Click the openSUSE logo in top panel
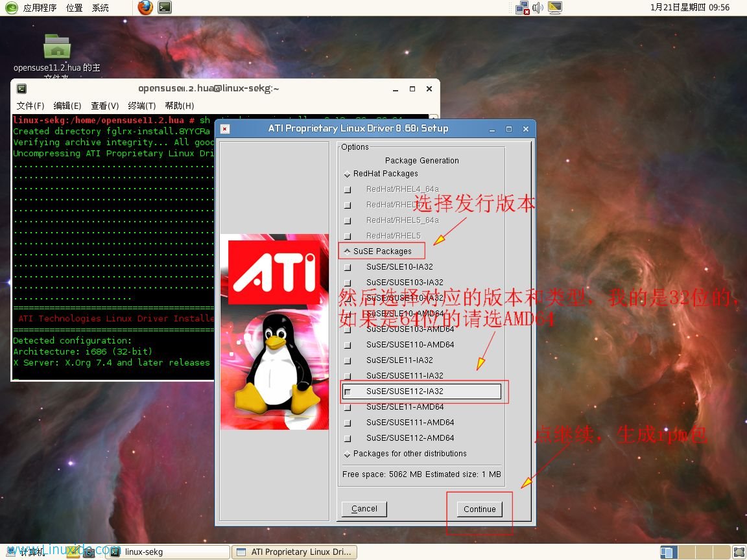The width and height of the screenshot is (747, 560). [x=11, y=8]
